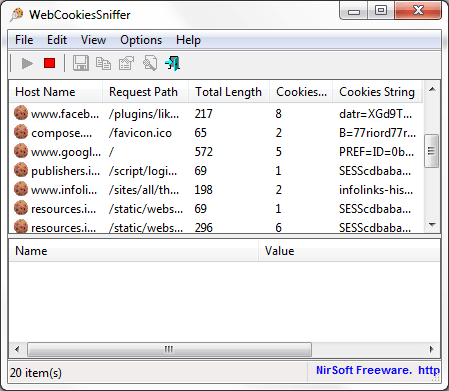Click the /sites/all/th... request path
449x391 pixels.
[x=144, y=190]
